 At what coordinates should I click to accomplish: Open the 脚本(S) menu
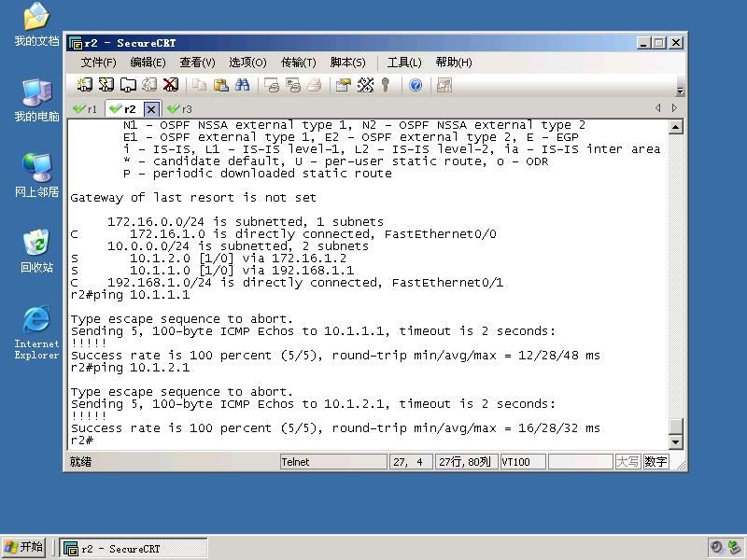[347, 63]
